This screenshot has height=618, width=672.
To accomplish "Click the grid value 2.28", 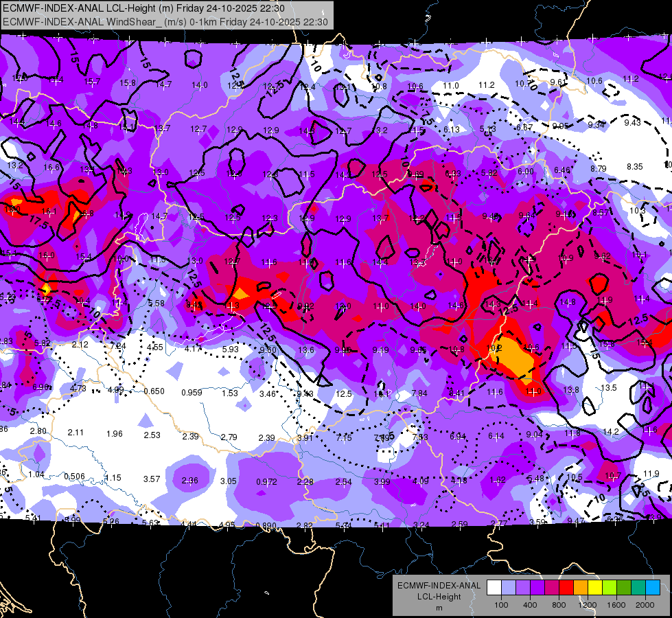I will 305,482.
